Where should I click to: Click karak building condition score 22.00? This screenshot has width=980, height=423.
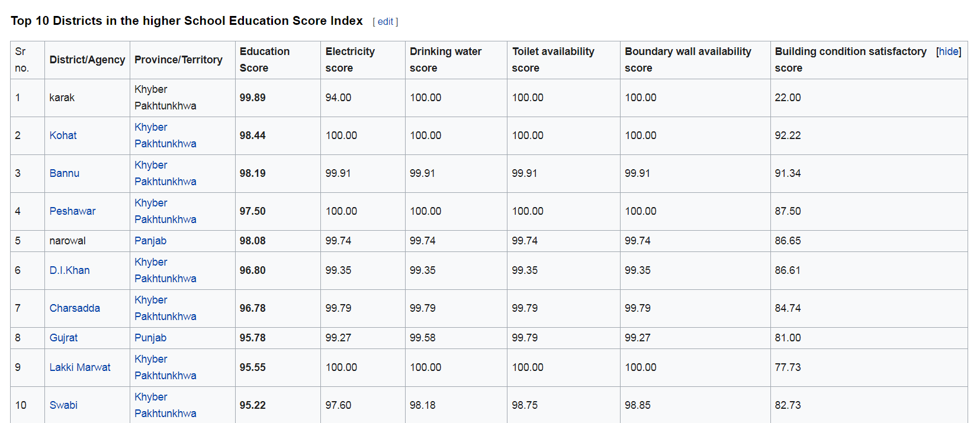pos(788,98)
